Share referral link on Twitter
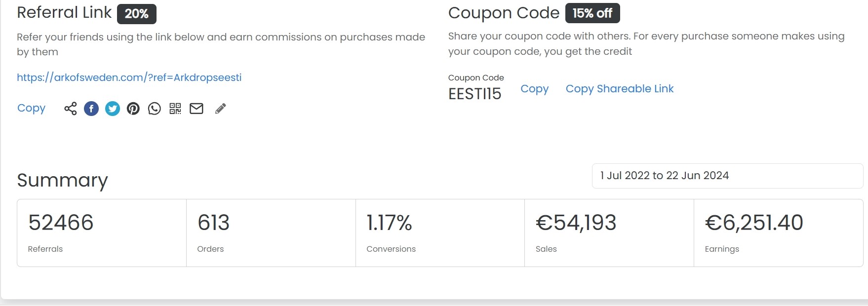This screenshot has height=306, width=868. [113, 109]
